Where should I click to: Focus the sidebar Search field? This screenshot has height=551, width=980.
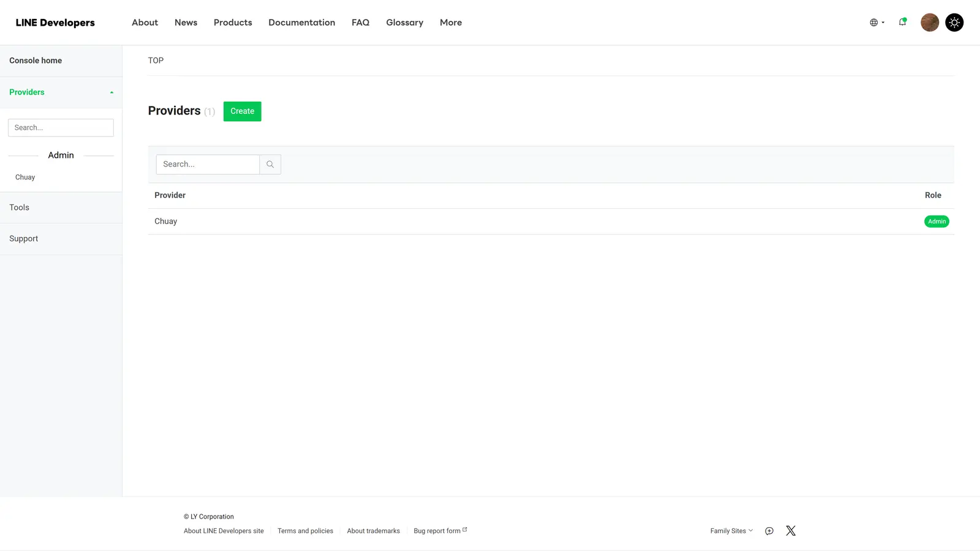[x=61, y=128]
